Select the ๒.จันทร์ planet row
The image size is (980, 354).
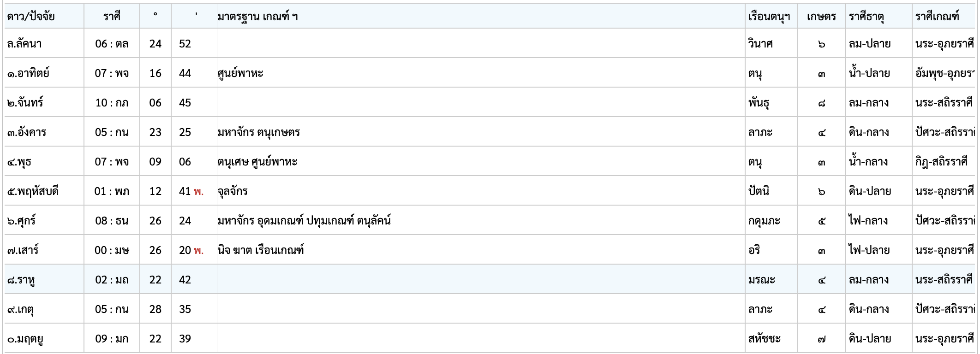click(x=25, y=103)
